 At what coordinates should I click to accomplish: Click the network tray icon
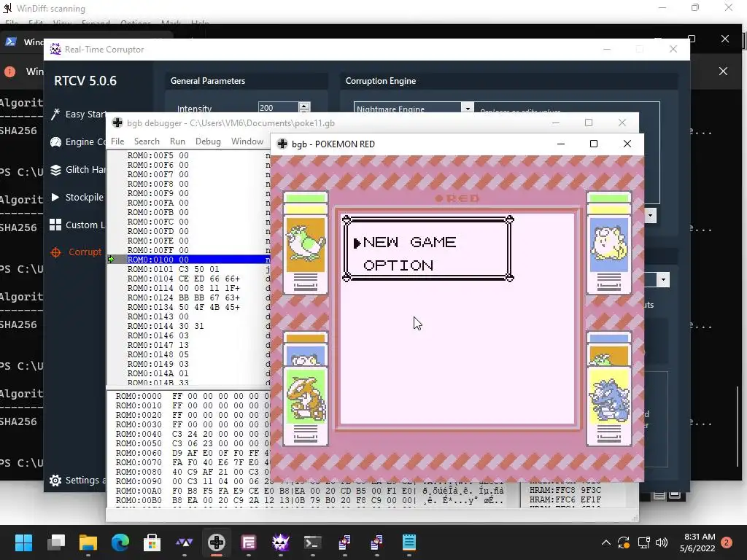tap(643, 542)
